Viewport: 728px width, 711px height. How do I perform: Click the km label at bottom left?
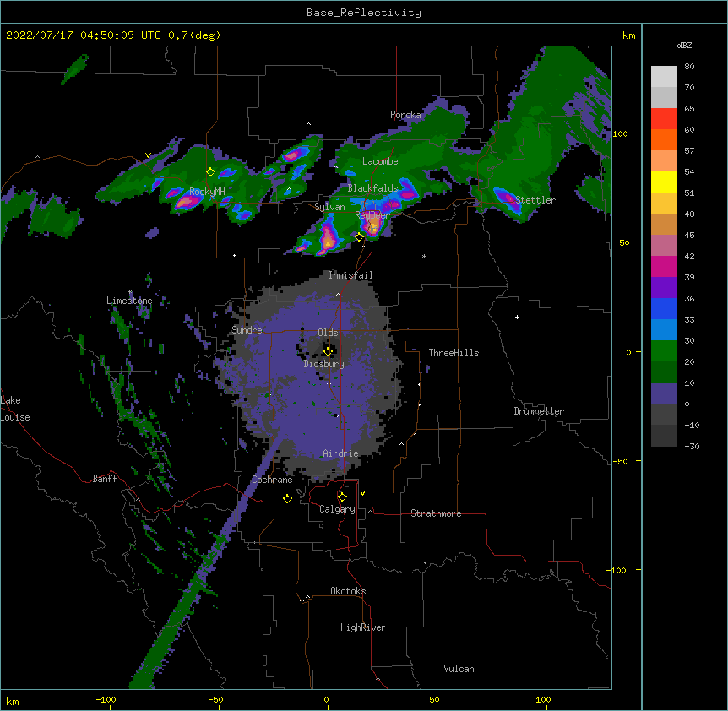[13, 702]
